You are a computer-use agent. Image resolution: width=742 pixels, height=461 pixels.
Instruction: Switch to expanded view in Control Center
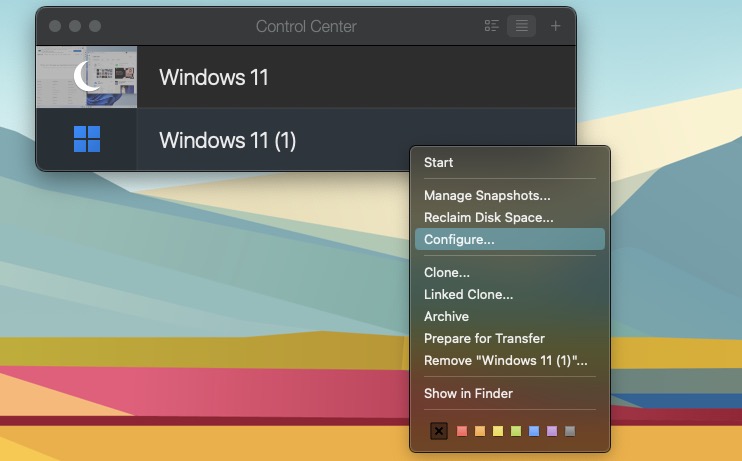click(x=492, y=26)
